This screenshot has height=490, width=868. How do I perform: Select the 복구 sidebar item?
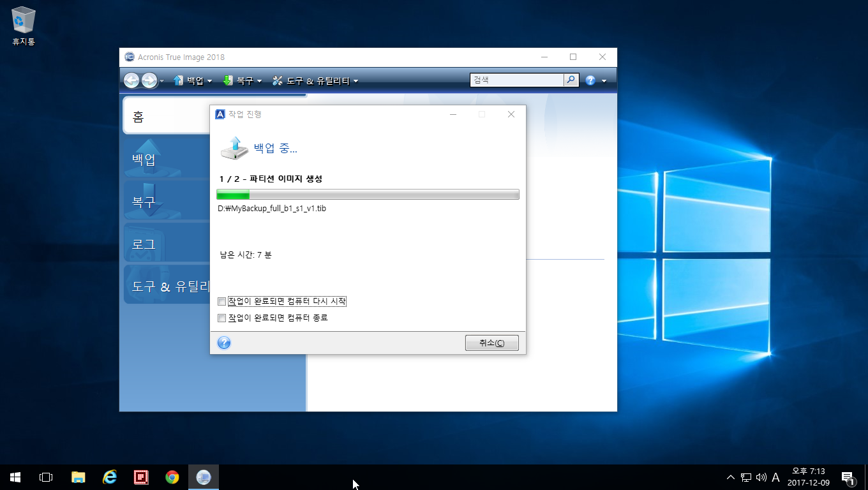point(167,201)
